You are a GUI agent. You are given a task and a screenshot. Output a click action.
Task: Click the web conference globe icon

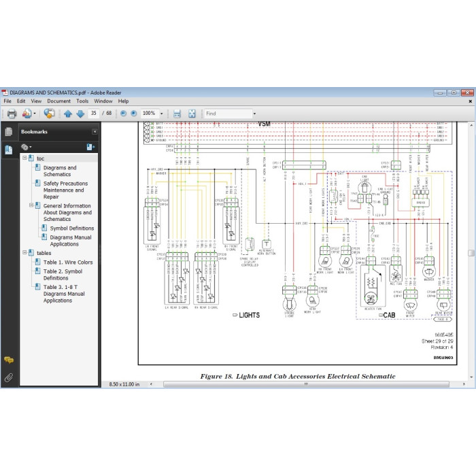[49, 114]
